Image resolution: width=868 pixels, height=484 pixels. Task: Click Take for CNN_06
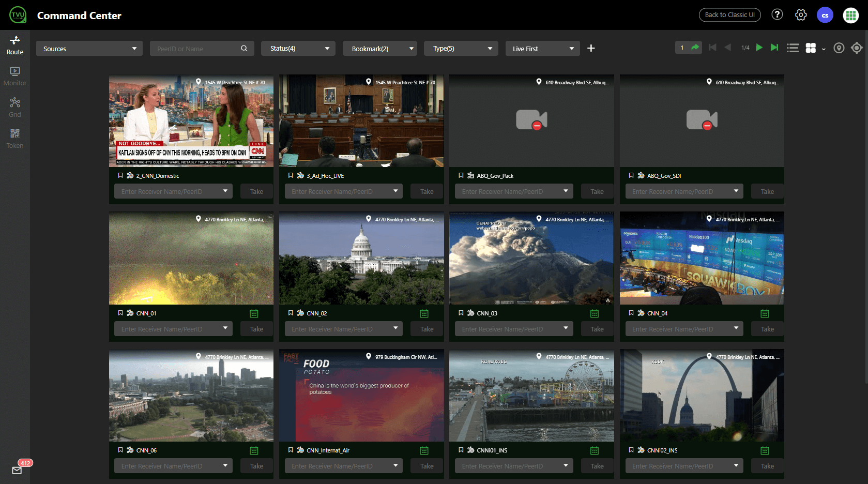click(257, 466)
